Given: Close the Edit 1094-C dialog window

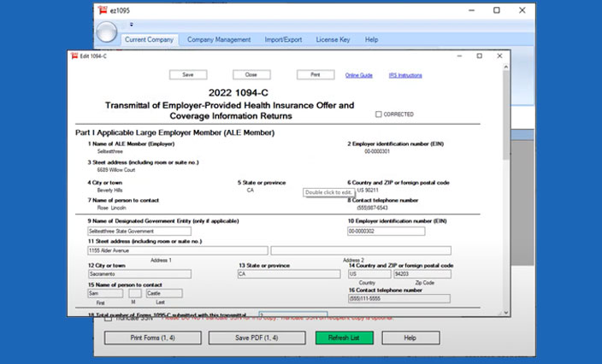Looking at the screenshot, I should 499,56.
